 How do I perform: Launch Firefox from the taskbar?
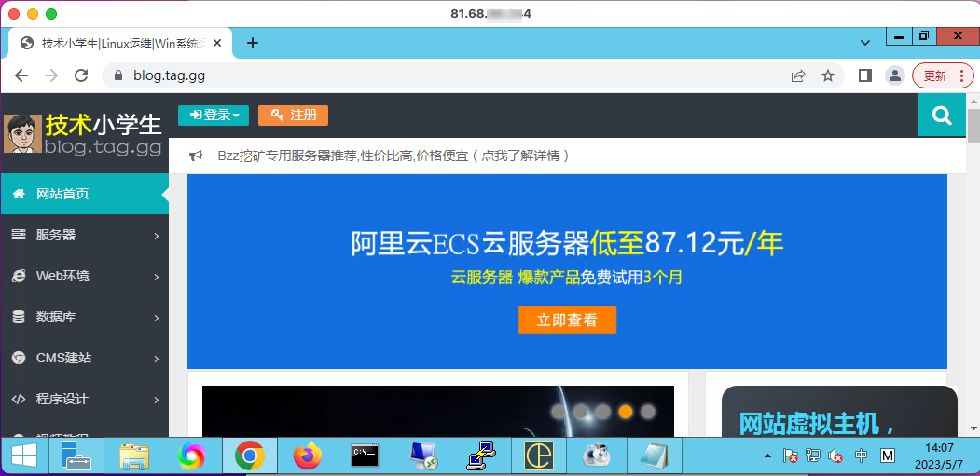[307, 456]
